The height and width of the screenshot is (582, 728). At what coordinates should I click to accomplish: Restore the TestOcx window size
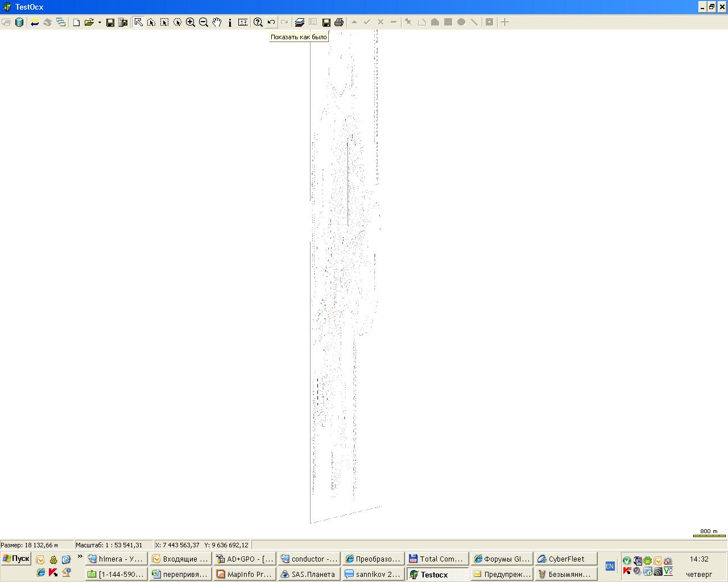712,7
